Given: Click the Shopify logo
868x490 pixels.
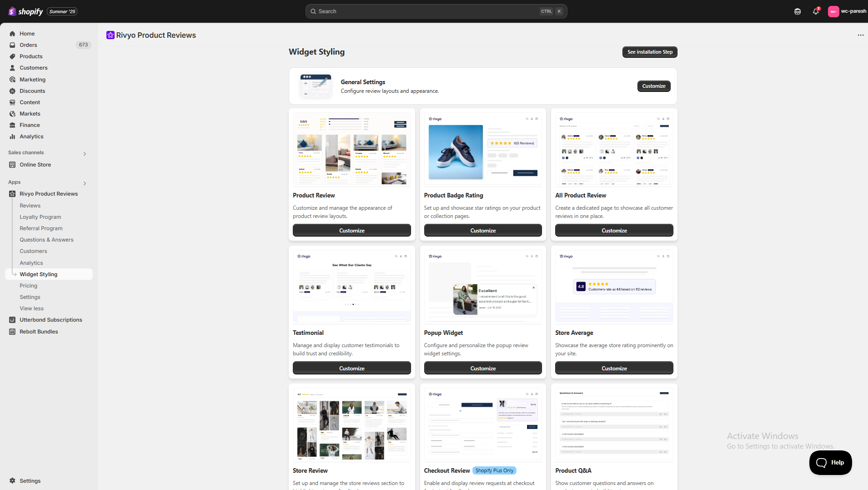Looking at the screenshot, I should [25, 11].
